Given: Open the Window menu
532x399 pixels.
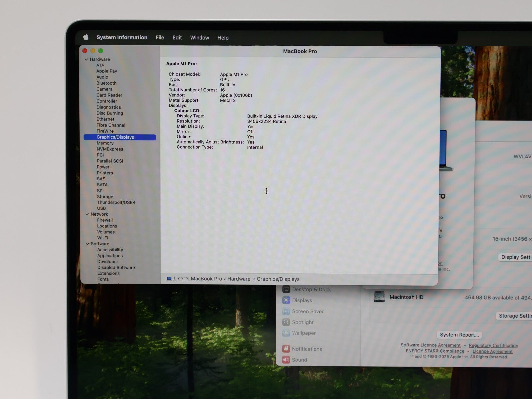Looking at the screenshot, I should (199, 38).
